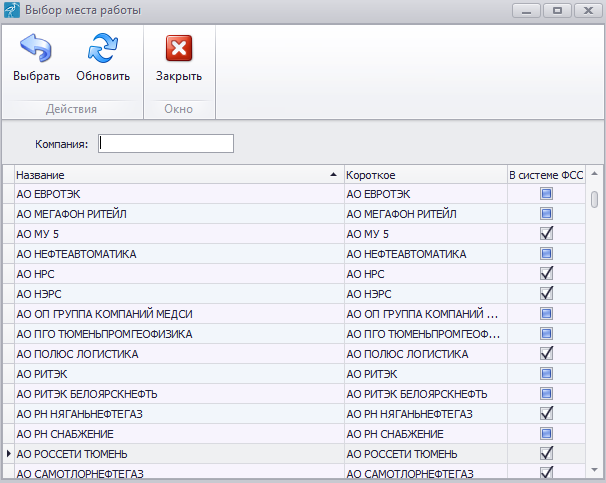Click the red Закрыть icon
Screen dimensions: 606x483
pyautogui.click(x=179, y=49)
